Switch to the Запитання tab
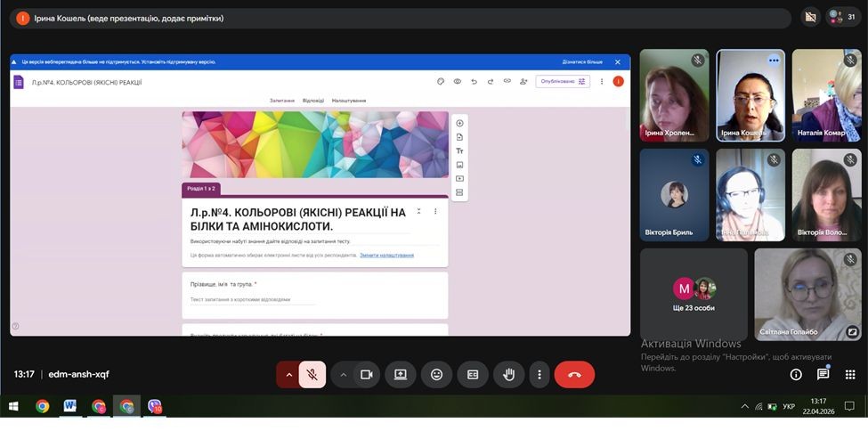Viewport: 868px width, 439px height. click(282, 101)
